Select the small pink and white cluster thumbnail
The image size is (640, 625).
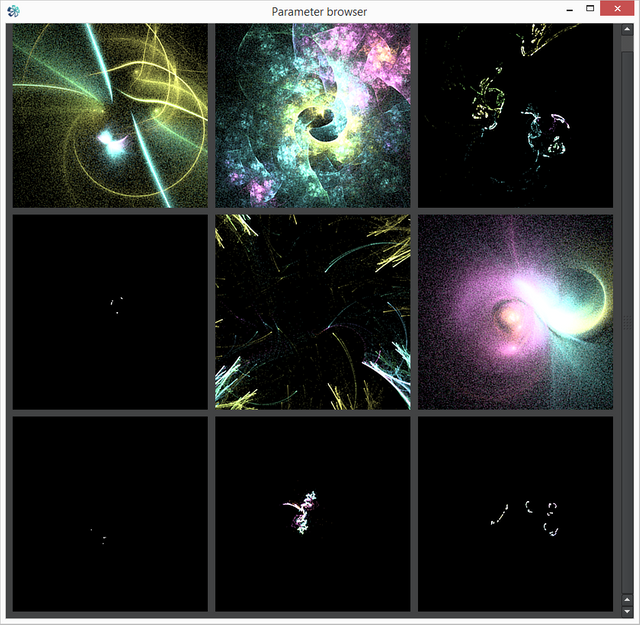(x=313, y=514)
